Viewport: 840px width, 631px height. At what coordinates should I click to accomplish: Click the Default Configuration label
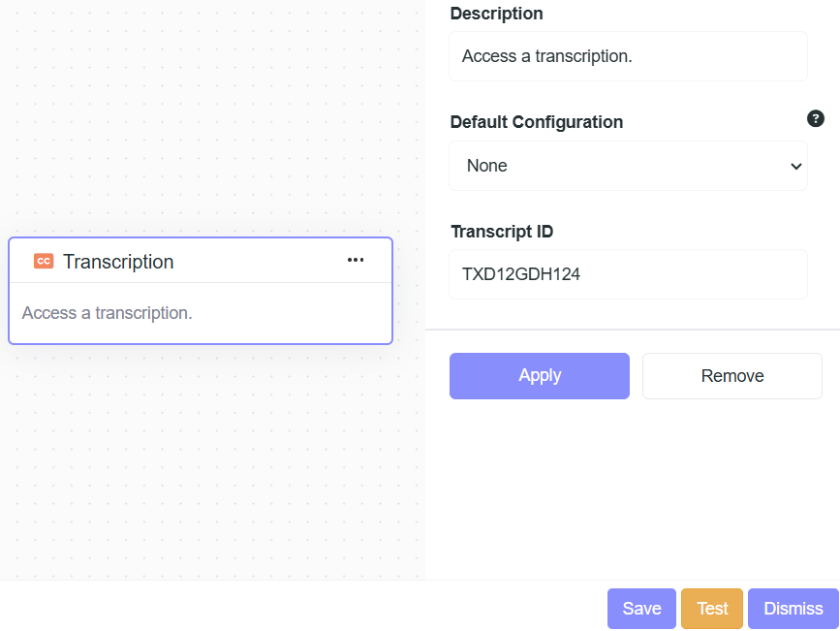(537, 122)
